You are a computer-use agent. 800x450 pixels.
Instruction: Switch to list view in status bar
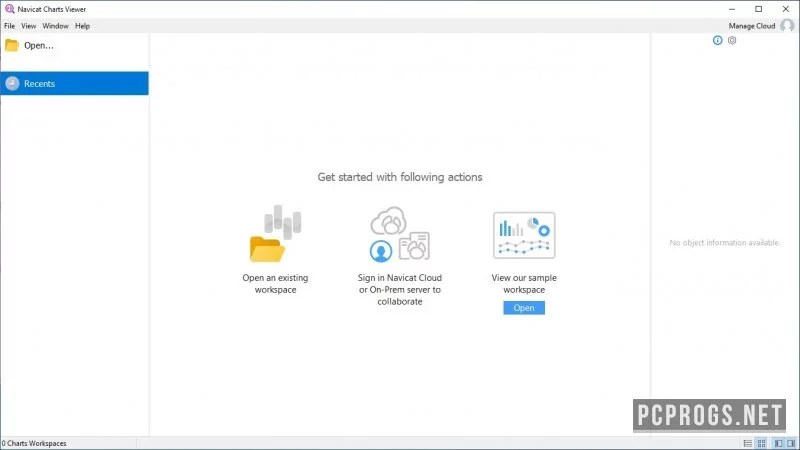coord(747,443)
